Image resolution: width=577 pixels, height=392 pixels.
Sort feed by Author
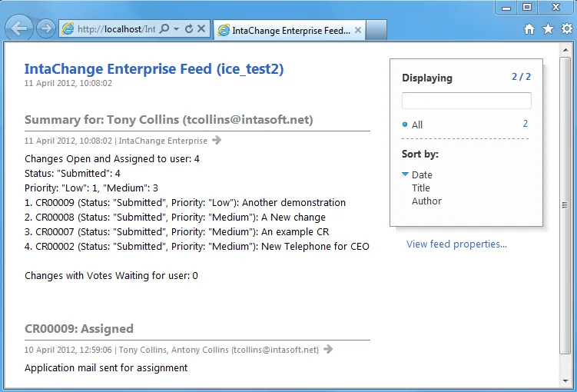(x=426, y=201)
